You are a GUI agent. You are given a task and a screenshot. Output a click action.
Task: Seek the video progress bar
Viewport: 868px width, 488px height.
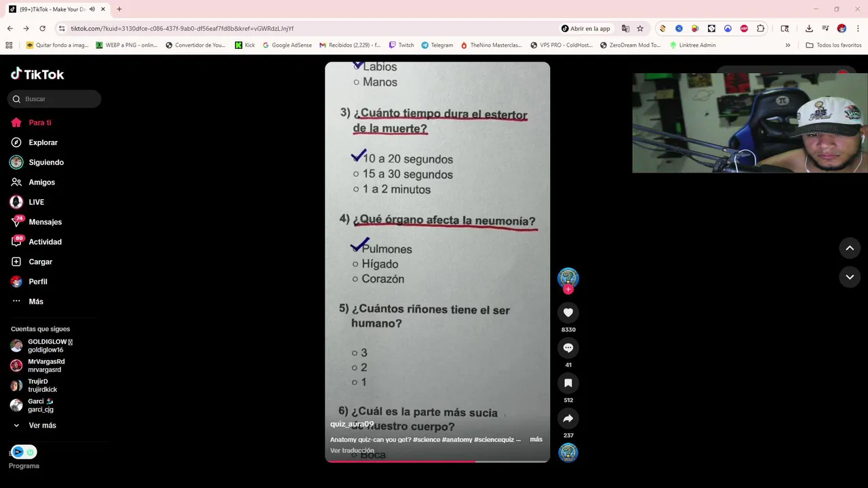pos(437,461)
